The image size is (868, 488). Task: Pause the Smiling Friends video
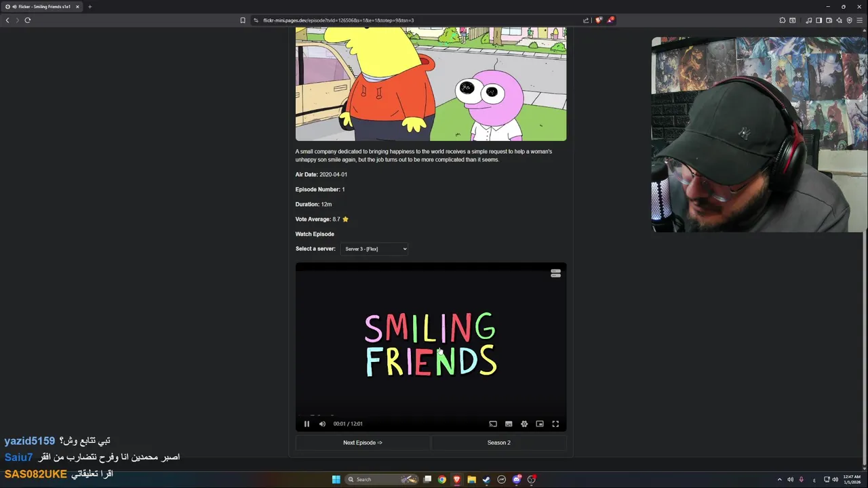[307, 424]
